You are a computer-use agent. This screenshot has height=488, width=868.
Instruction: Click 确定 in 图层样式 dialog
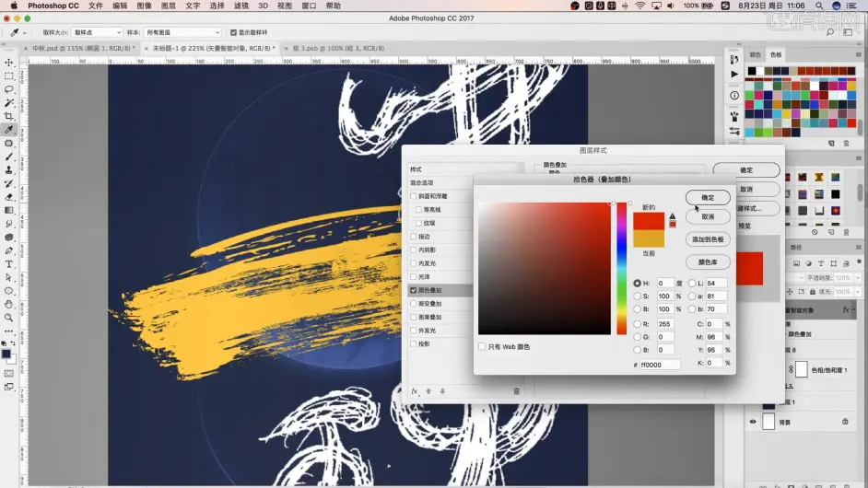tap(746, 169)
